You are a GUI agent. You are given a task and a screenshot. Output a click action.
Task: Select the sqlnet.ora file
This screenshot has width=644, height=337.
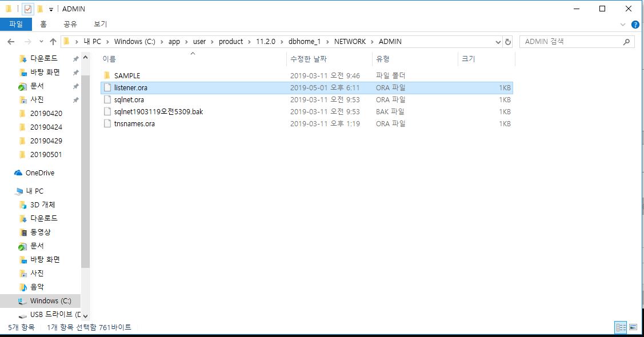[x=129, y=100]
